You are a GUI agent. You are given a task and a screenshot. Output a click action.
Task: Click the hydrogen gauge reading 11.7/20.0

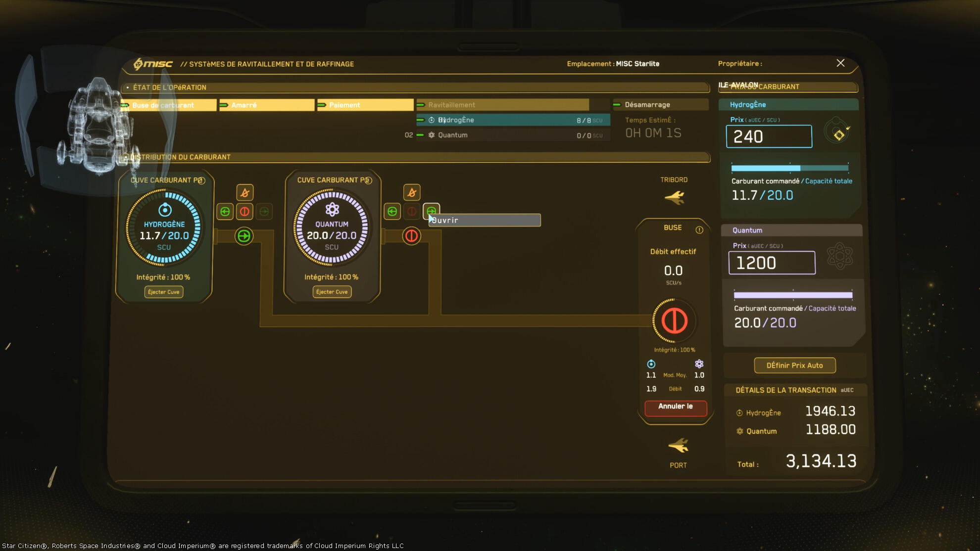click(164, 236)
